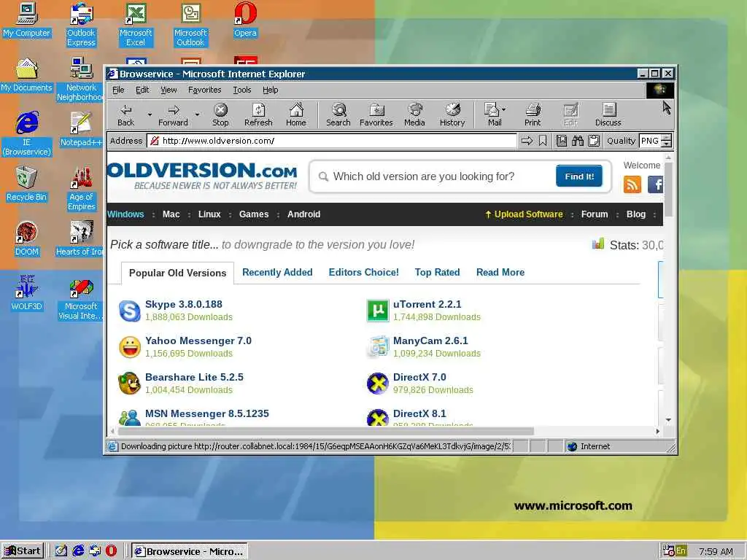The width and height of the screenshot is (747, 560).
Task: Open the History panel
Action: (x=452, y=114)
